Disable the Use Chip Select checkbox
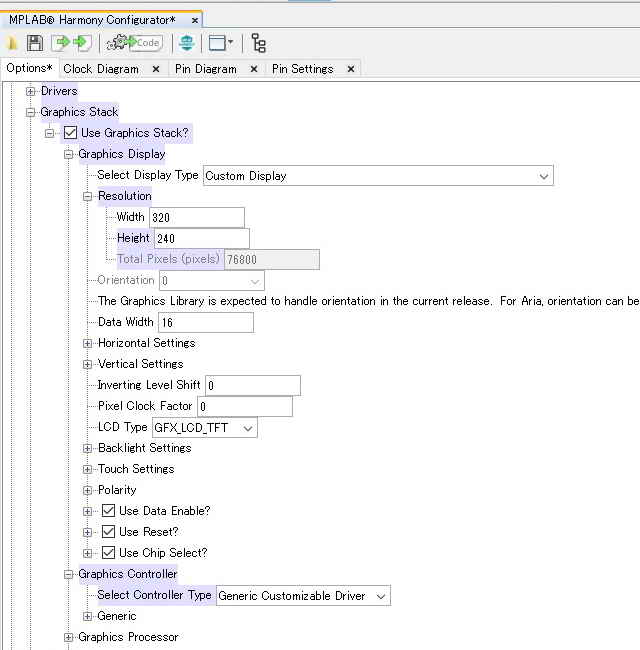 [x=109, y=553]
